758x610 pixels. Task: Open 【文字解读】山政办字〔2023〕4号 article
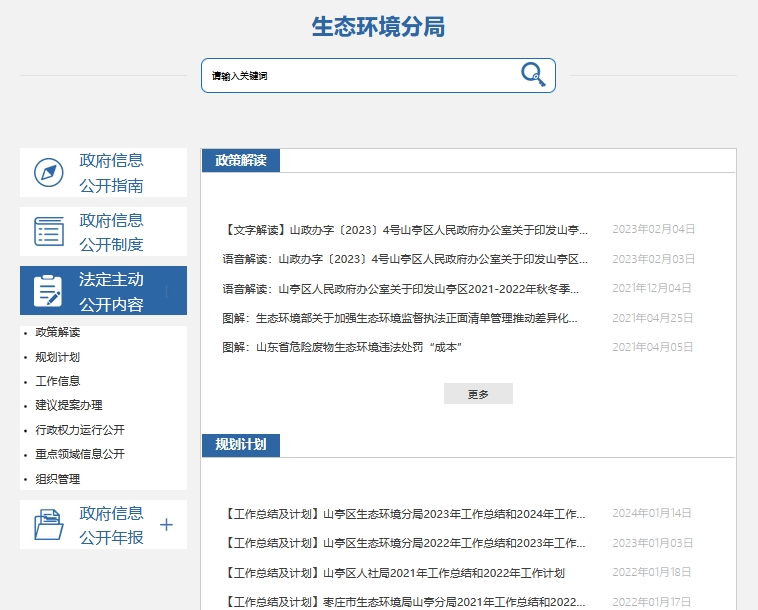tap(405, 230)
